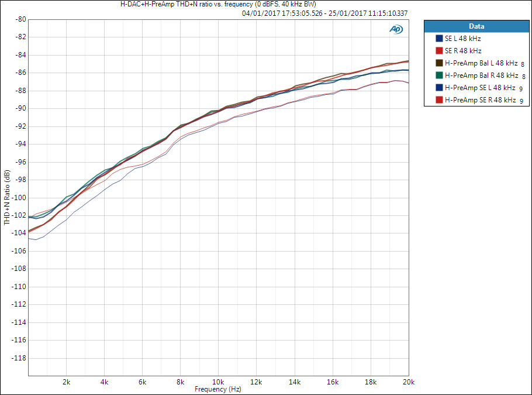Screen dimensions: 532x395
Task: Pick the H-PreAmp SE R 48 kHz color swatch
Action: (439, 100)
